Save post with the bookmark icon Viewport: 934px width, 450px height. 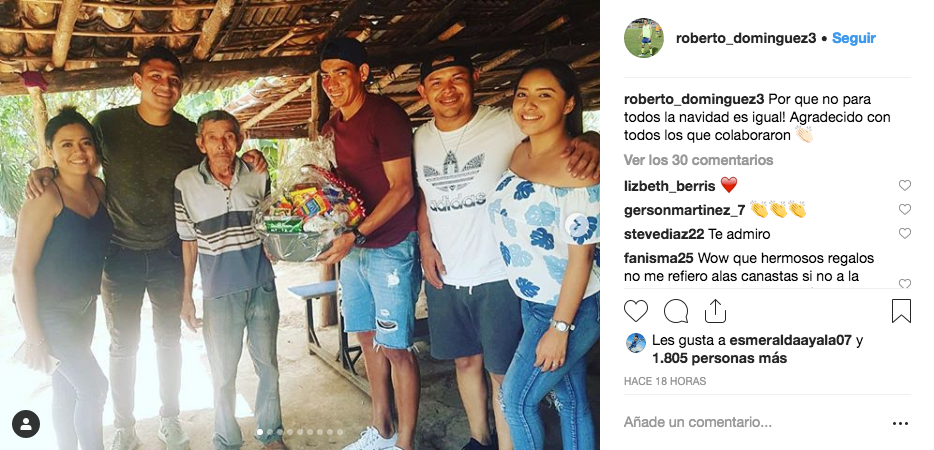coord(901,311)
